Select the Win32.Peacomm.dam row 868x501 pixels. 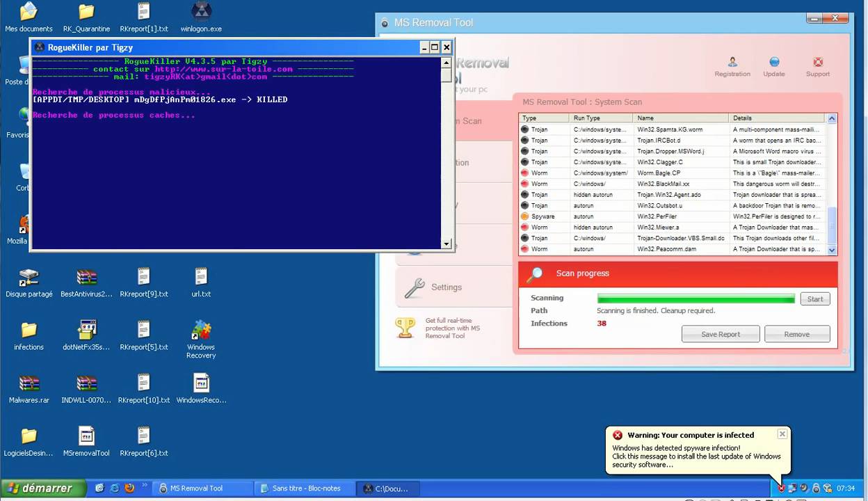[x=672, y=248]
